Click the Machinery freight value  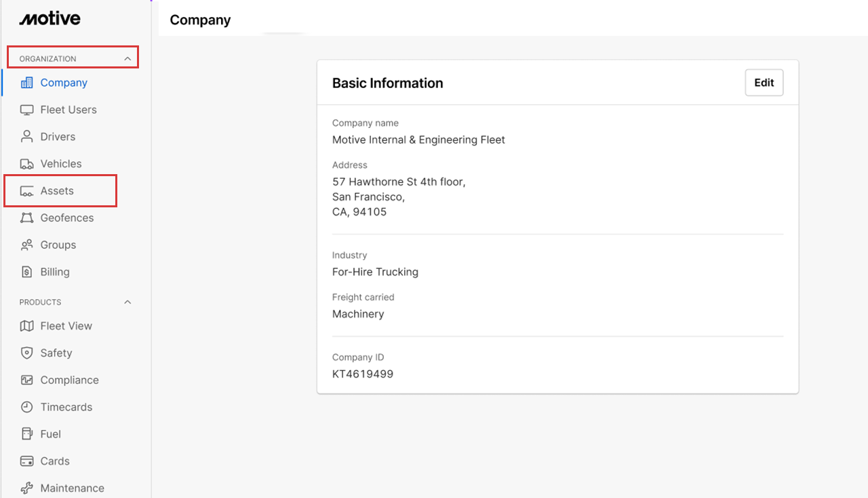pos(358,314)
